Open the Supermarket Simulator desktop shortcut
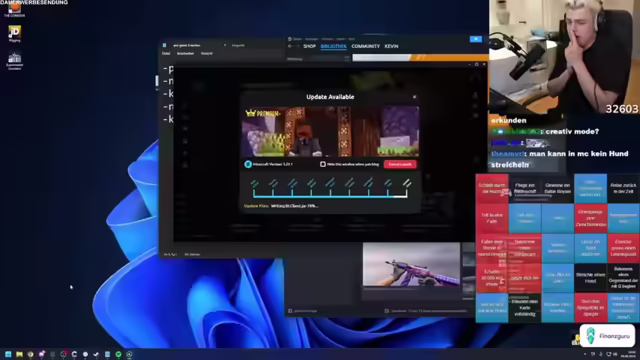Image resolution: width=640 pixels, height=360 pixels. 14,61
